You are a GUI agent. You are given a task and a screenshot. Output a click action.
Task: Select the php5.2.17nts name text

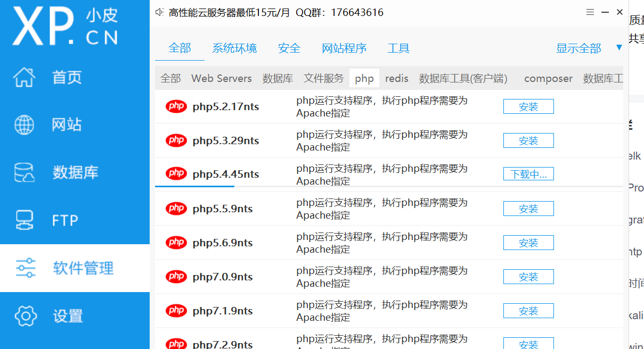tap(226, 106)
